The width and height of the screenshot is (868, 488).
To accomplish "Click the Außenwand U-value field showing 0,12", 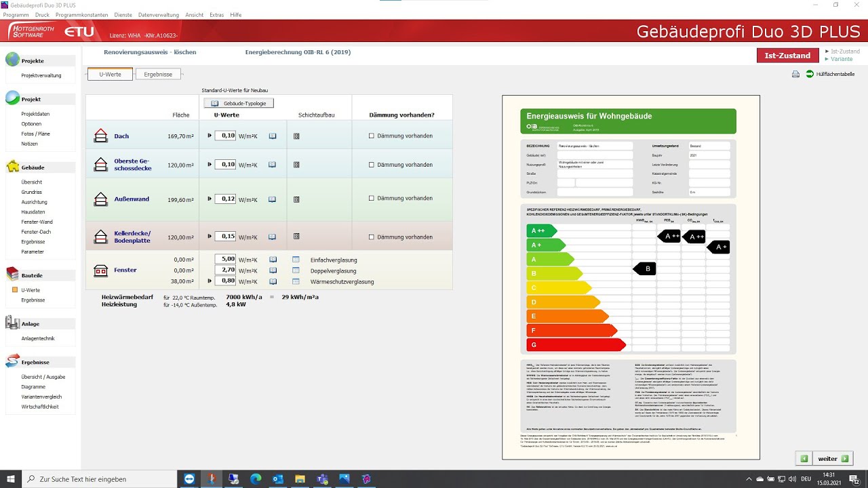I will 225,199.
